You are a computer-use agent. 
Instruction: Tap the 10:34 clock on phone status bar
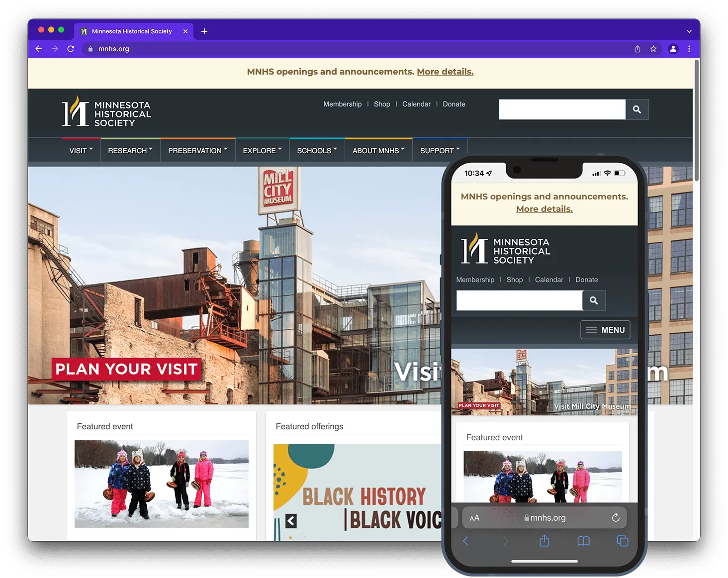pyautogui.click(x=474, y=173)
